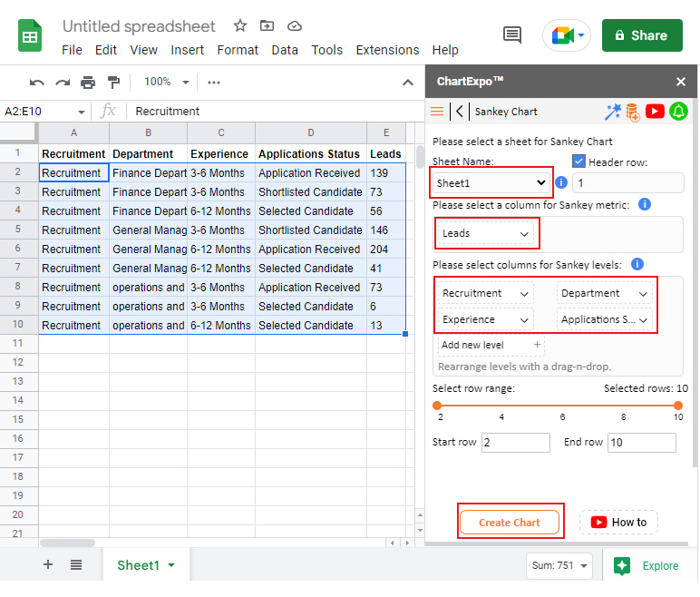The width and height of the screenshot is (700, 597).
Task: Start a Google Meet call
Action: point(567,35)
